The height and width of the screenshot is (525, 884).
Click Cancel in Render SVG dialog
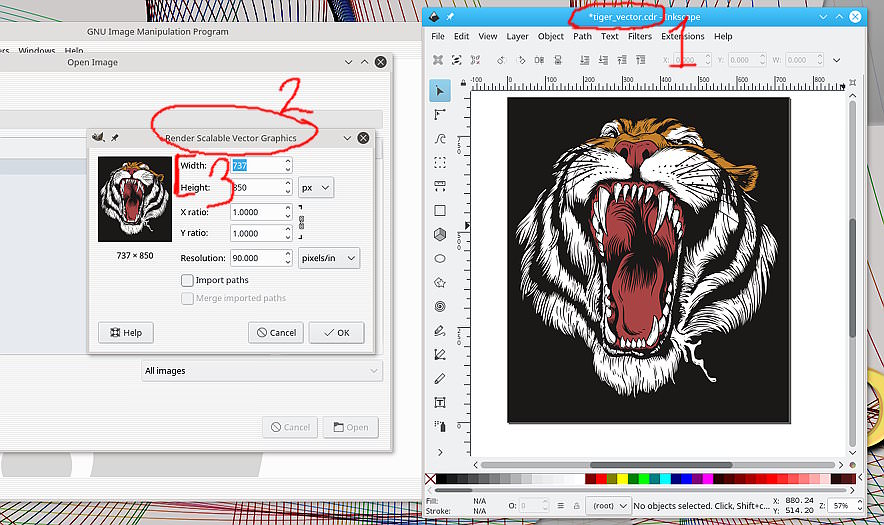click(x=276, y=333)
